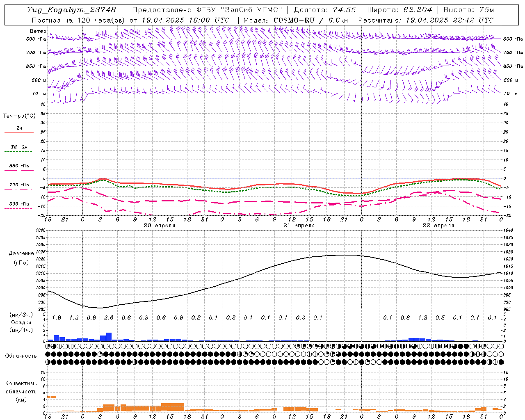Click the forecast start text 19.04.2025 18:00 UTC
525x420 pixels.
(x=185, y=20)
